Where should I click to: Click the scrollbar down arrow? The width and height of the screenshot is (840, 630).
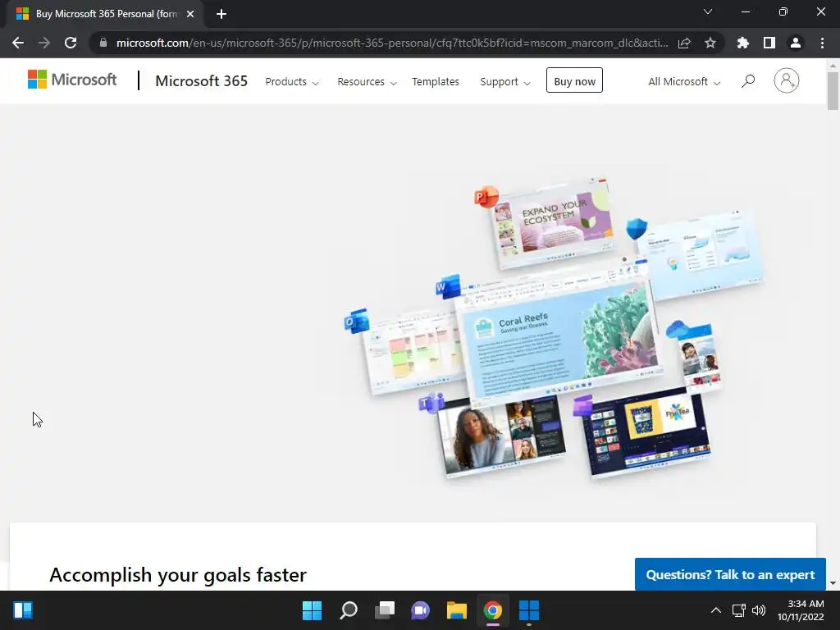(833, 583)
